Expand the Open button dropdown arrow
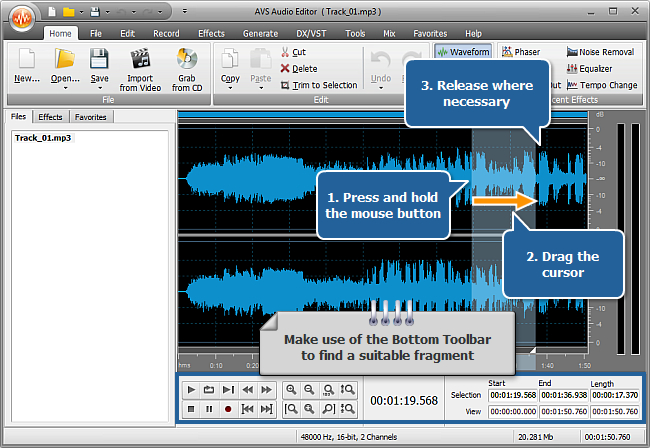The image size is (650, 448). tap(65, 88)
